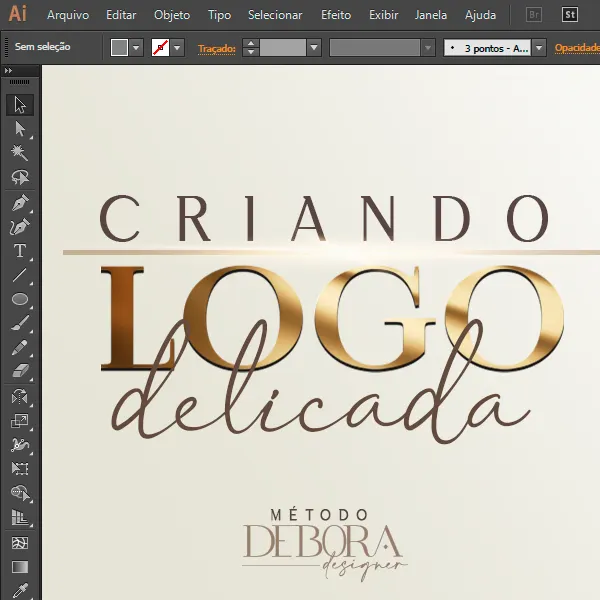Open the fill color dropdown arrow

tap(136, 48)
